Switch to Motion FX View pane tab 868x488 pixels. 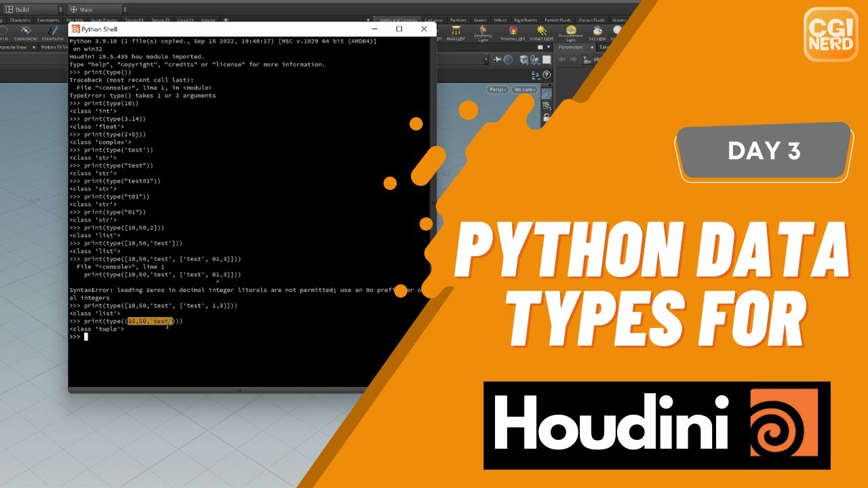pyautogui.click(x=54, y=47)
